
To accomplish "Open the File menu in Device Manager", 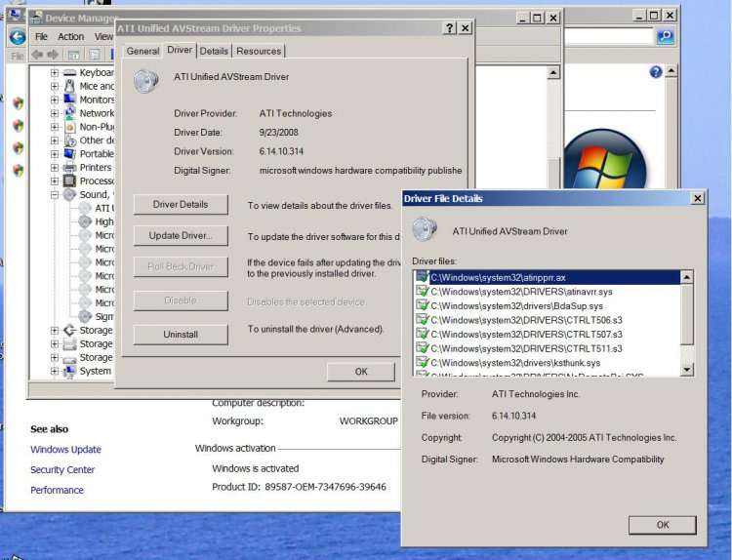I will coord(41,36).
